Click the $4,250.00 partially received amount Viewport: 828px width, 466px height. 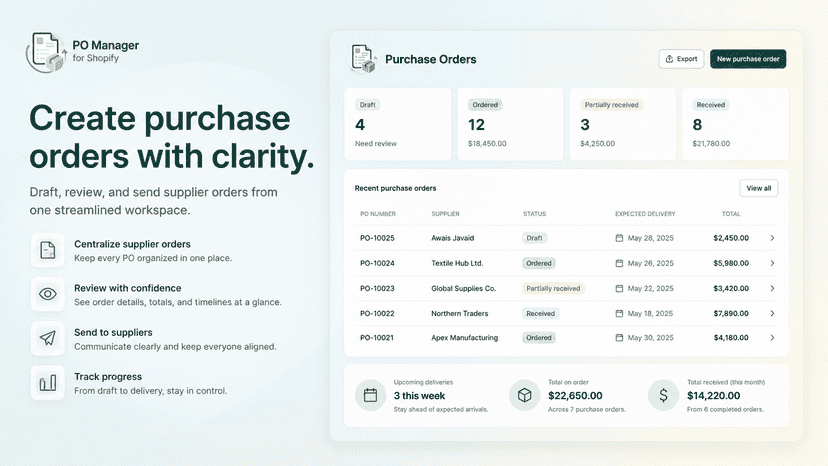(597, 144)
